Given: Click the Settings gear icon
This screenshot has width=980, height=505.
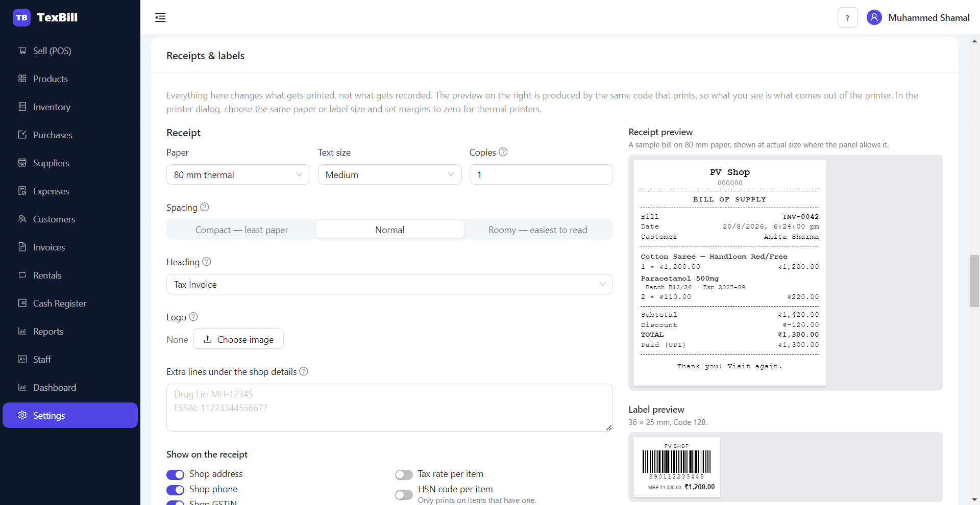Looking at the screenshot, I should (x=22, y=415).
